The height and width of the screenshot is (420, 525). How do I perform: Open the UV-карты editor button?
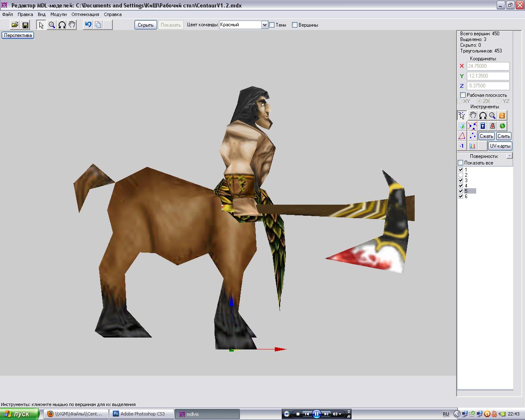(x=500, y=146)
